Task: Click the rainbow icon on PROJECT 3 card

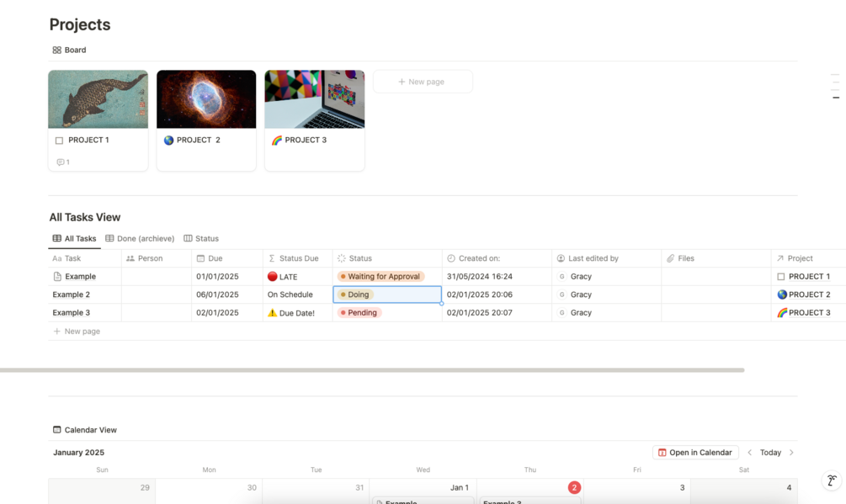Action: [277, 141]
